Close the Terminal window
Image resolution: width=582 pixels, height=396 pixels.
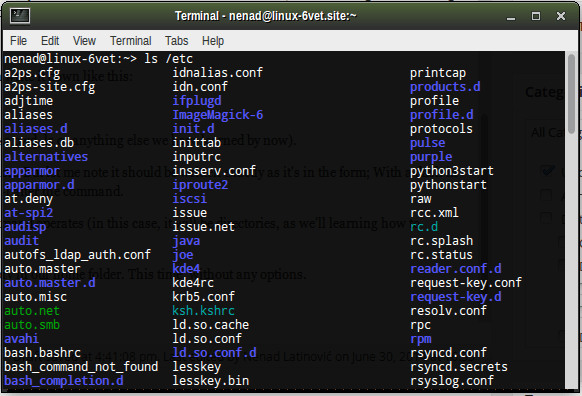coord(561,16)
